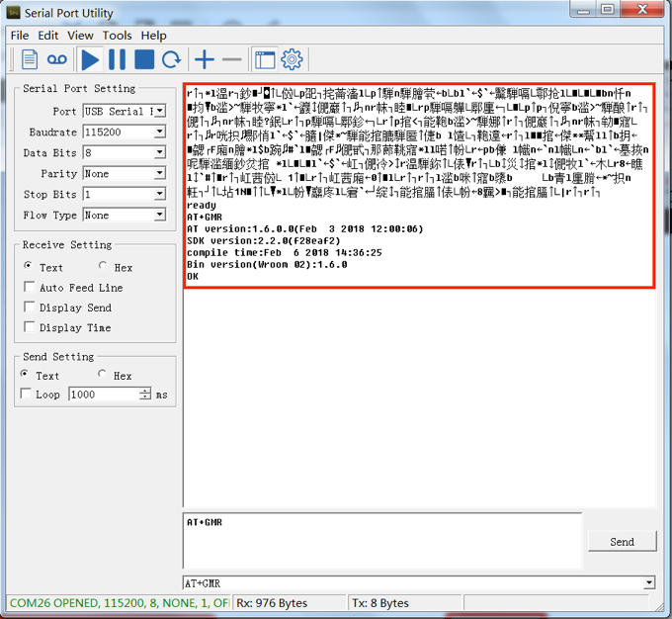
Task: Stop the serial port with stop icon
Action: pyautogui.click(x=144, y=60)
